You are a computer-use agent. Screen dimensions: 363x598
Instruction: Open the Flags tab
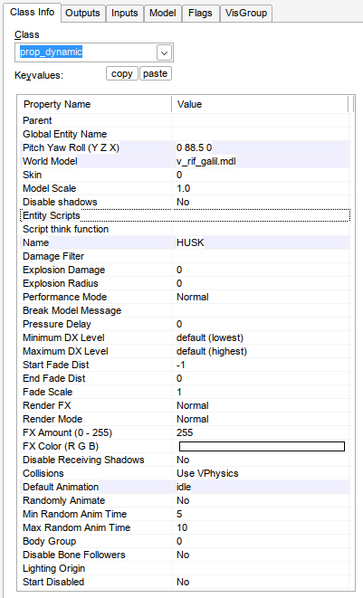pyautogui.click(x=200, y=13)
